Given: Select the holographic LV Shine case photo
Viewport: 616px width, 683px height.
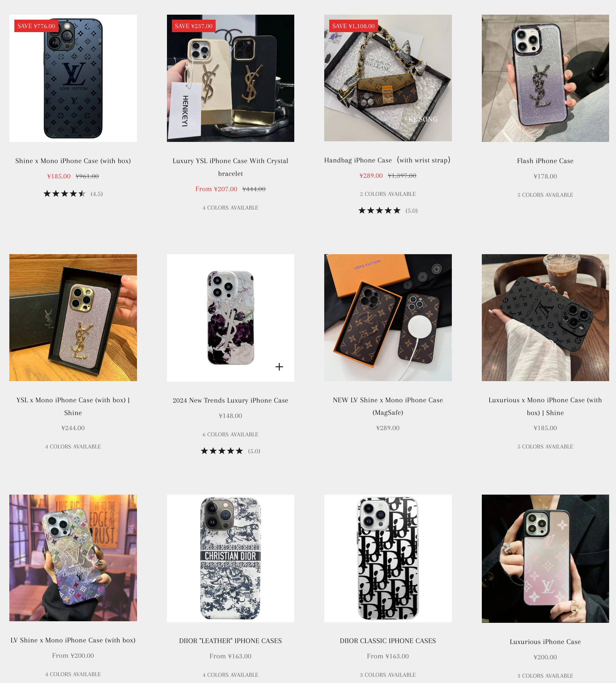Looking at the screenshot, I should tap(73, 558).
